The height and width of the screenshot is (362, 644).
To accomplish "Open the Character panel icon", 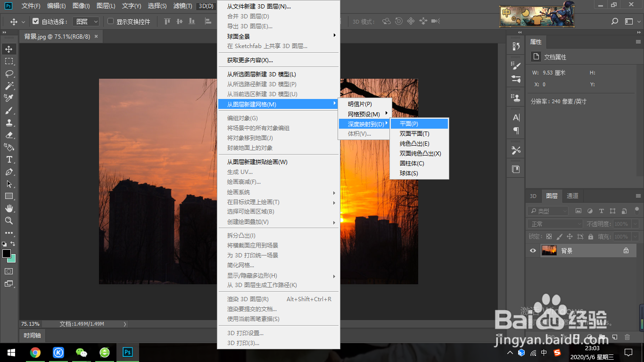I will click(x=516, y=117).
